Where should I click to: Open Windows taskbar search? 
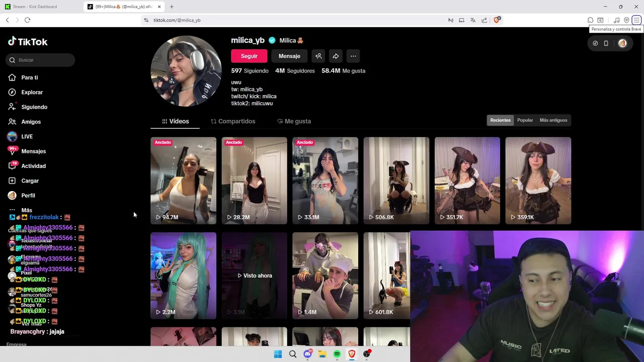[292, 354]
